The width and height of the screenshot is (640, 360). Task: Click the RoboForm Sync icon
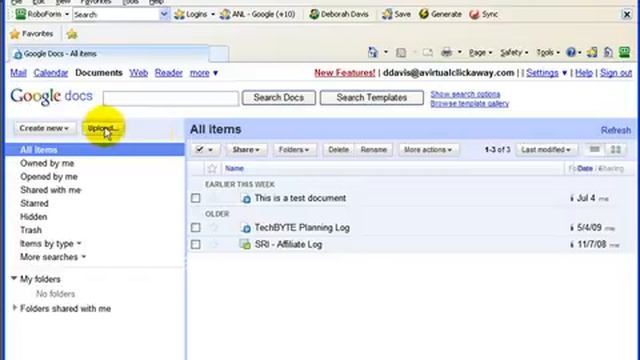(x=474, y=15)
